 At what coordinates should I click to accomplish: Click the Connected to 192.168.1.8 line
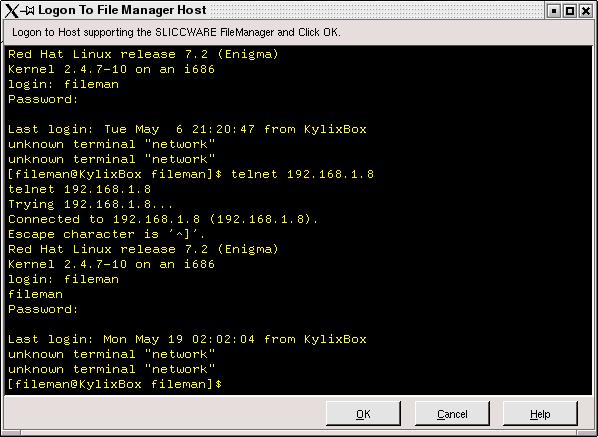click(163, 219)
